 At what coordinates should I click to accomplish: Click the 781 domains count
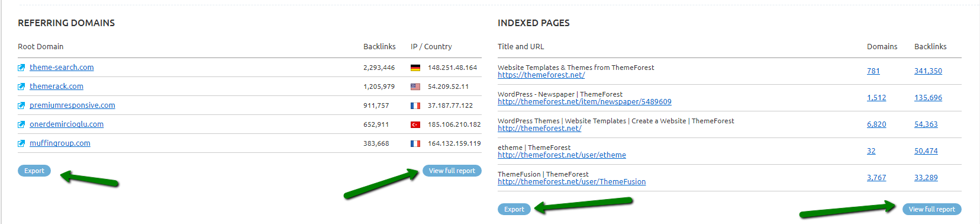point(873,71)
